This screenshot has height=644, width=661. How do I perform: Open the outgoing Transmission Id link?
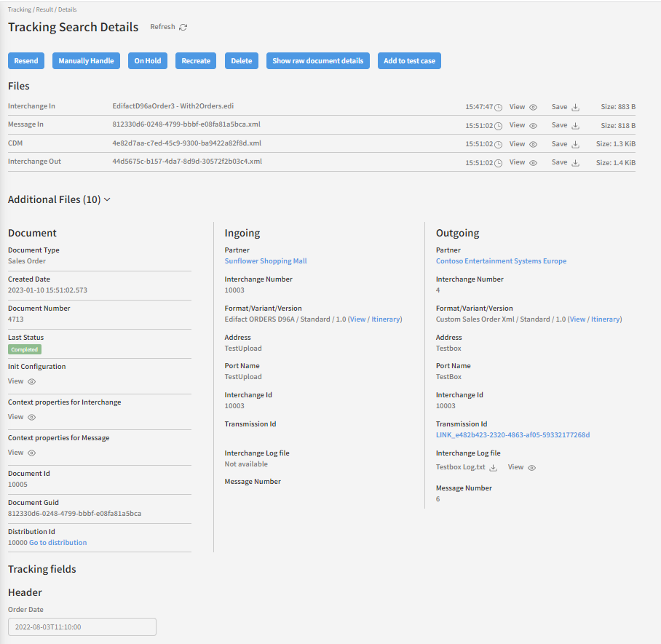click(512, 435)
